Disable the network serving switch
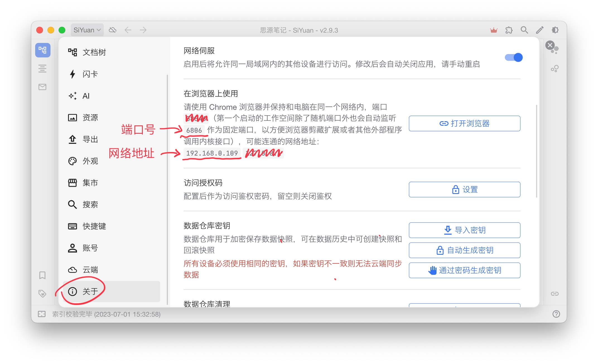Image resolution: width=598 pixels, height=364 pixels. [514, 57]
